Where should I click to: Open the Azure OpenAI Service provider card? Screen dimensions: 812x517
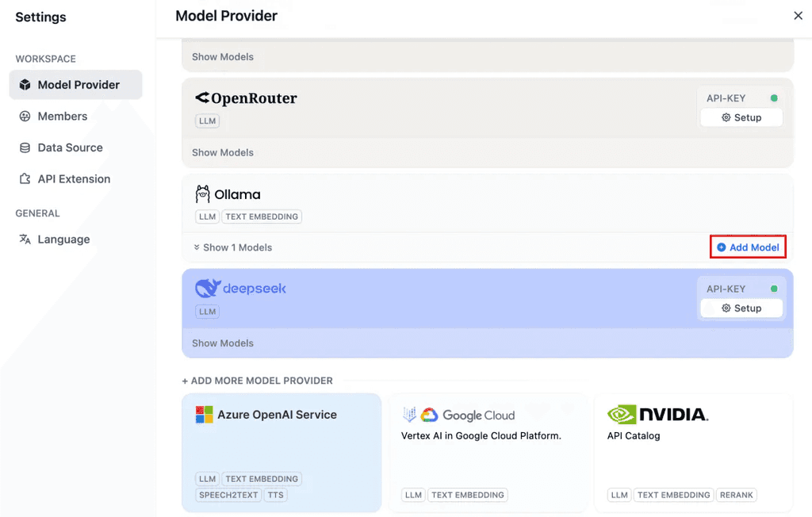281,444
